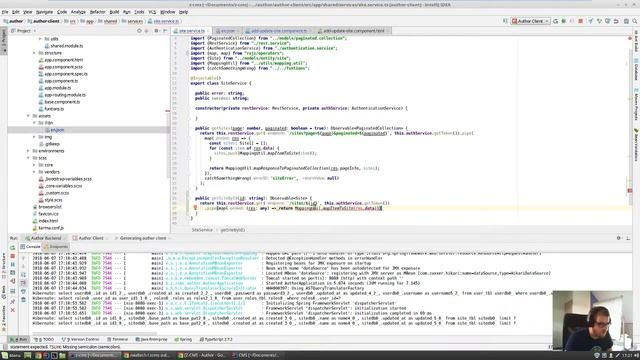Collapse the scss folder
Viewport: 640px width, 360px height.
pyautogui.click(x=29, y=158)
